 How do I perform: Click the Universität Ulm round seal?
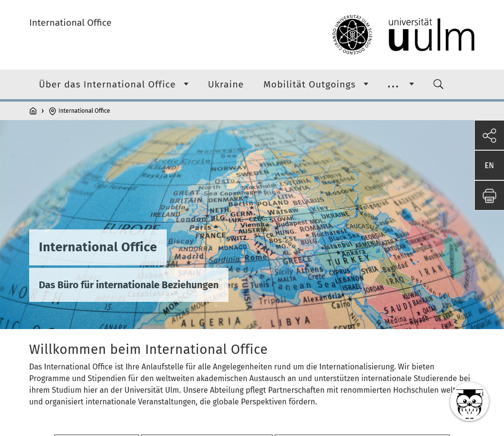[x=352, y=35]
